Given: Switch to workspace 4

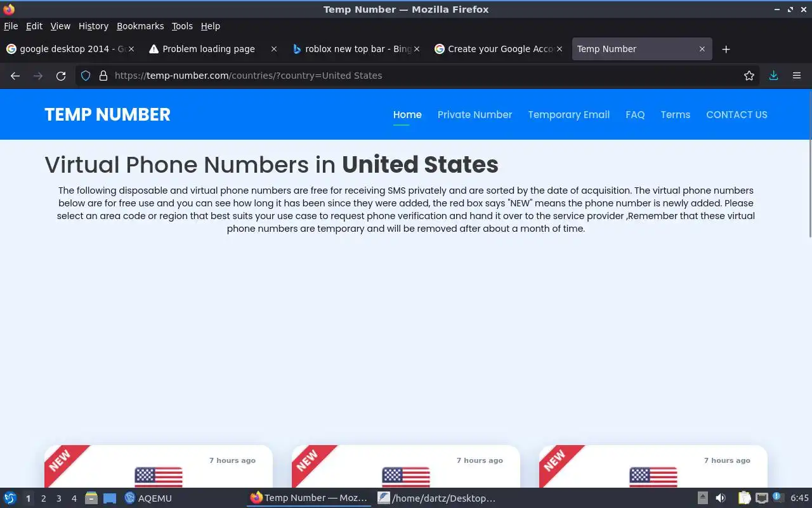Looking at the screenshot, I should tap(74, 498).
